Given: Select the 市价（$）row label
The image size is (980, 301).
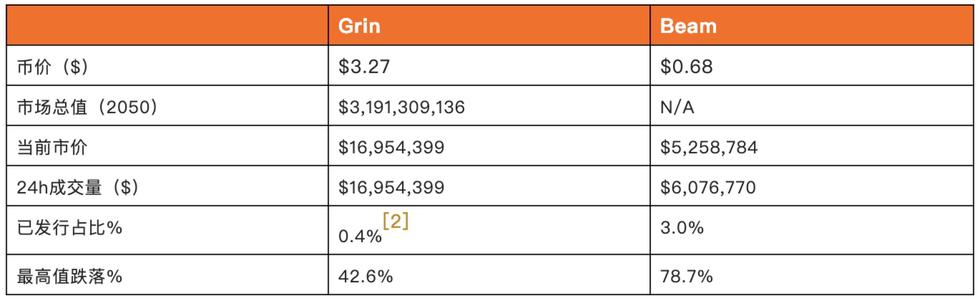Looking at the screenshot, I should 53,67.
